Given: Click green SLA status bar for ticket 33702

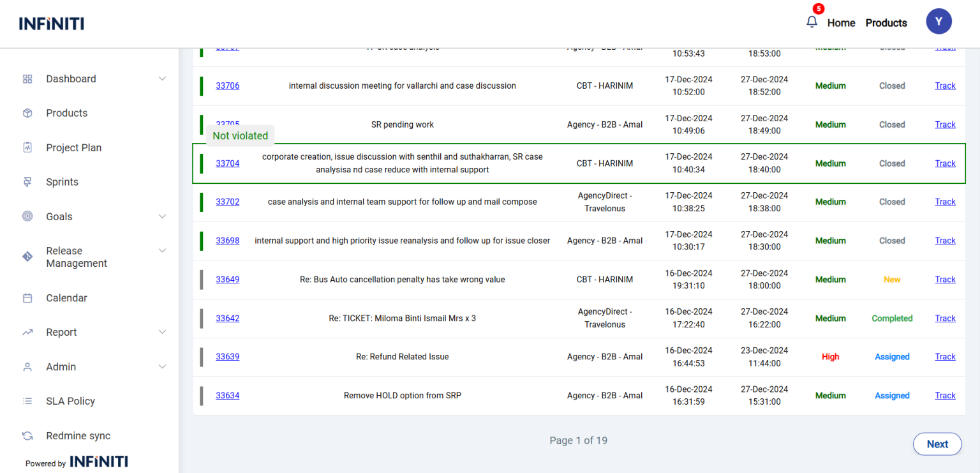Looking at the screenshot, I should click(202, 202).
